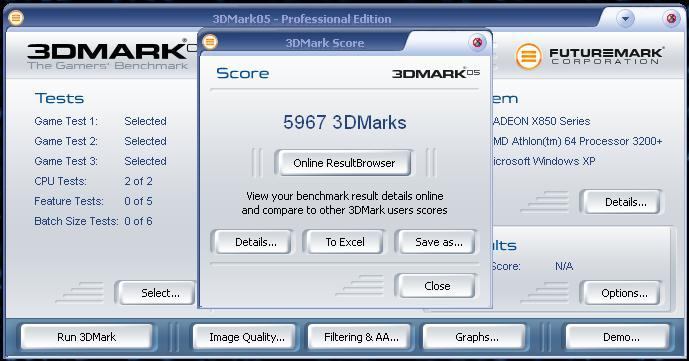The width and height of the screenshot is (689, 361).
Task: Open Online ResultBrowser
Action: tap(344, 163)
